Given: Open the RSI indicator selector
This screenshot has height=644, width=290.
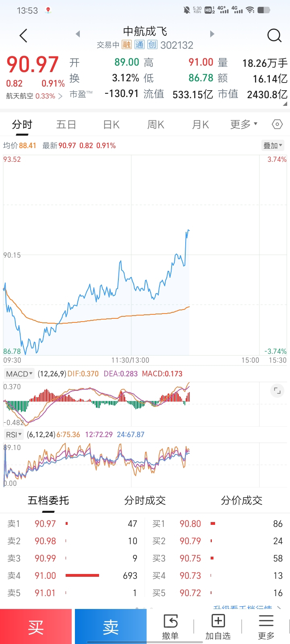Looking at the screenshot, I should [14, 435].
